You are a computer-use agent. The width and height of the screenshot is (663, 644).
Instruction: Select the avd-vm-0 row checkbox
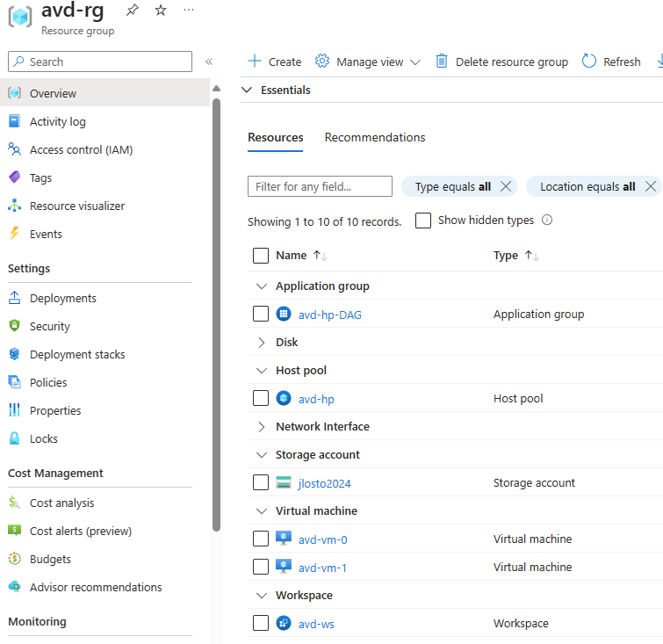[261, 539]
